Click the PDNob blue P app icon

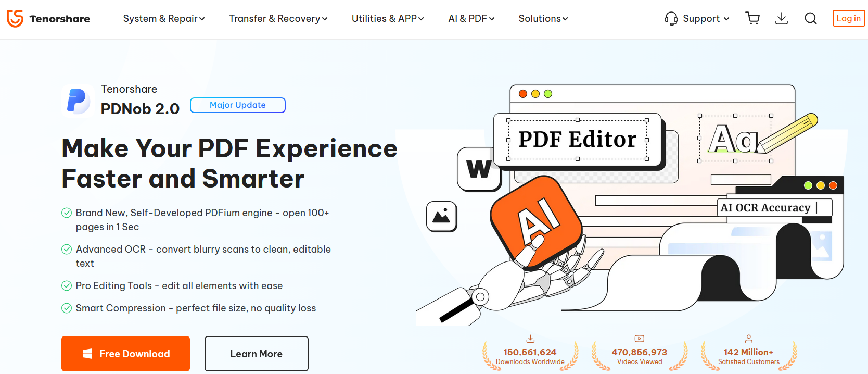78,101
